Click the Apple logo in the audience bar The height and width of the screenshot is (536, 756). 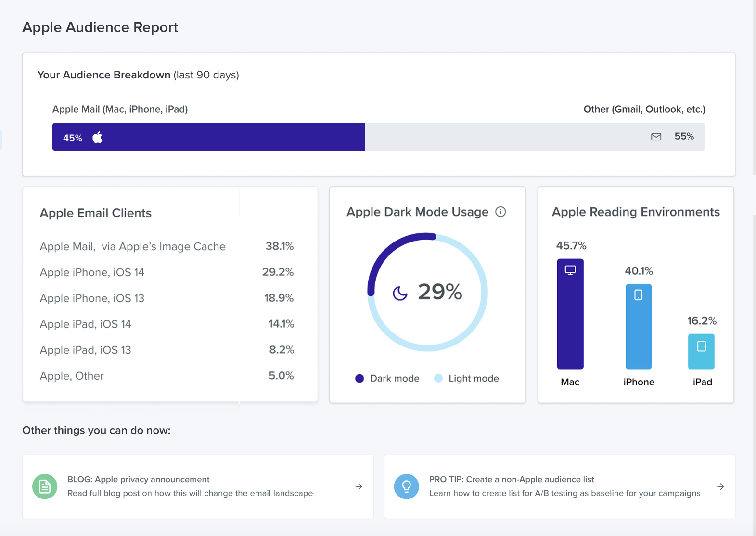tap(98, 137)
